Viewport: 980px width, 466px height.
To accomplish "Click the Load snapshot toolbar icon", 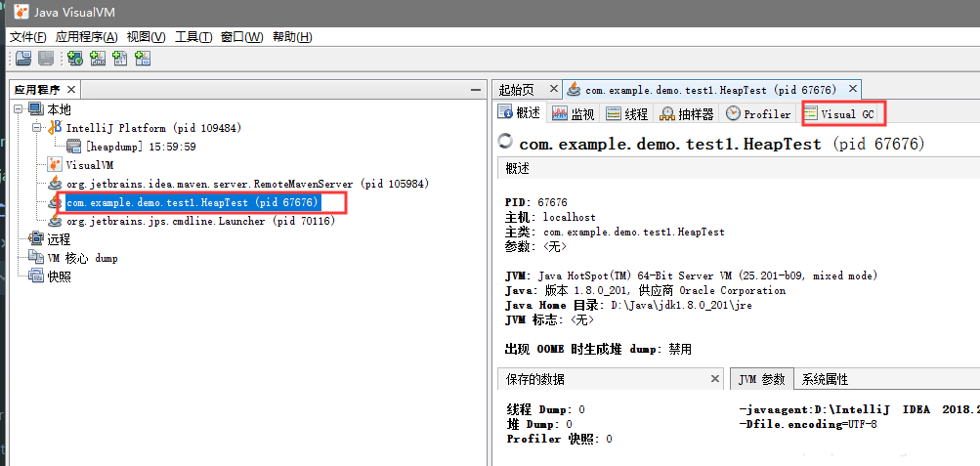I will pyautogui.click(x=23, y=59).
